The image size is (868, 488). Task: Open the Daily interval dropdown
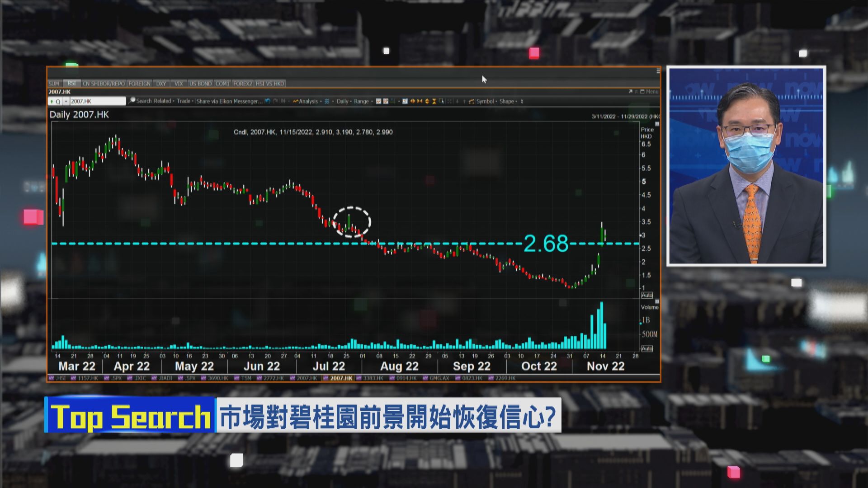[x=343, y=101]
